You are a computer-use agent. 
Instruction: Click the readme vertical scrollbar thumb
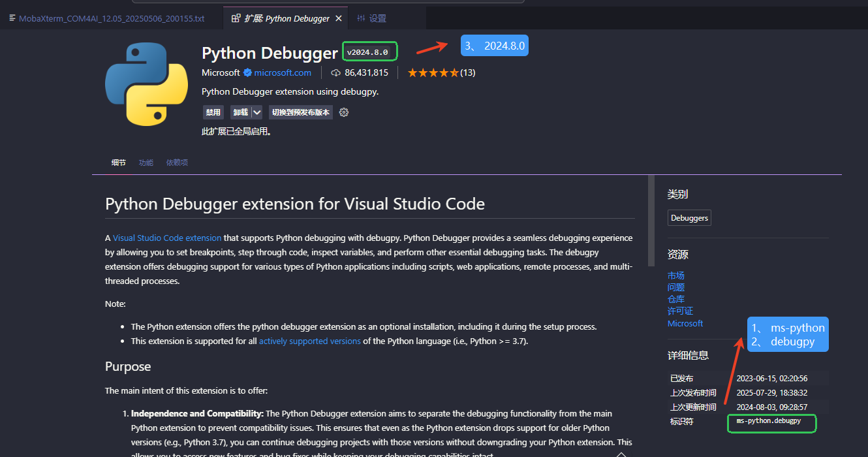pos(651,221)
